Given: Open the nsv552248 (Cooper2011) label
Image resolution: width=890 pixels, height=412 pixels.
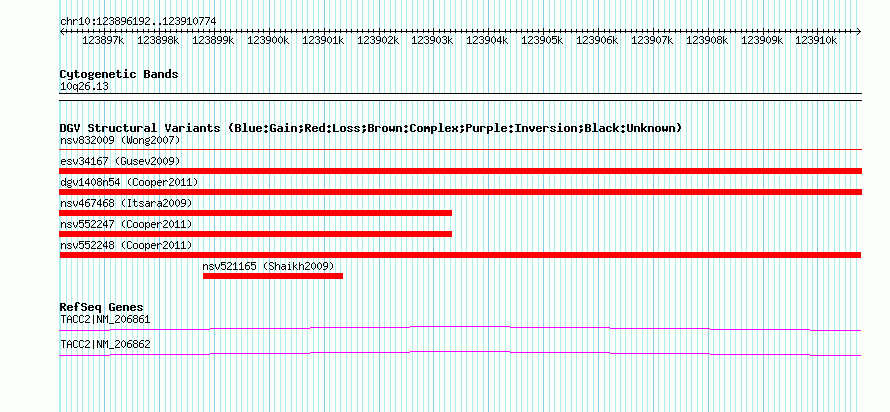Looking at the screenshot, I should pos(126,245).
